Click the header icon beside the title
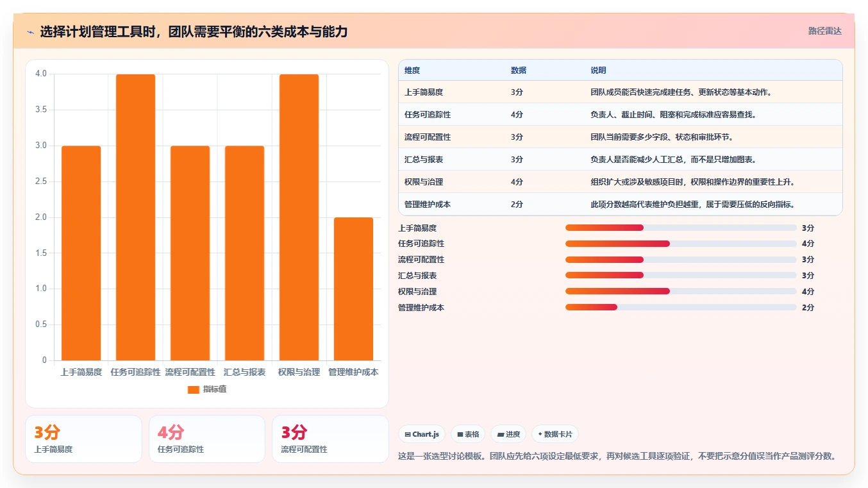The height and width of the screenshot is (488, 868). [x=31, y=32]
